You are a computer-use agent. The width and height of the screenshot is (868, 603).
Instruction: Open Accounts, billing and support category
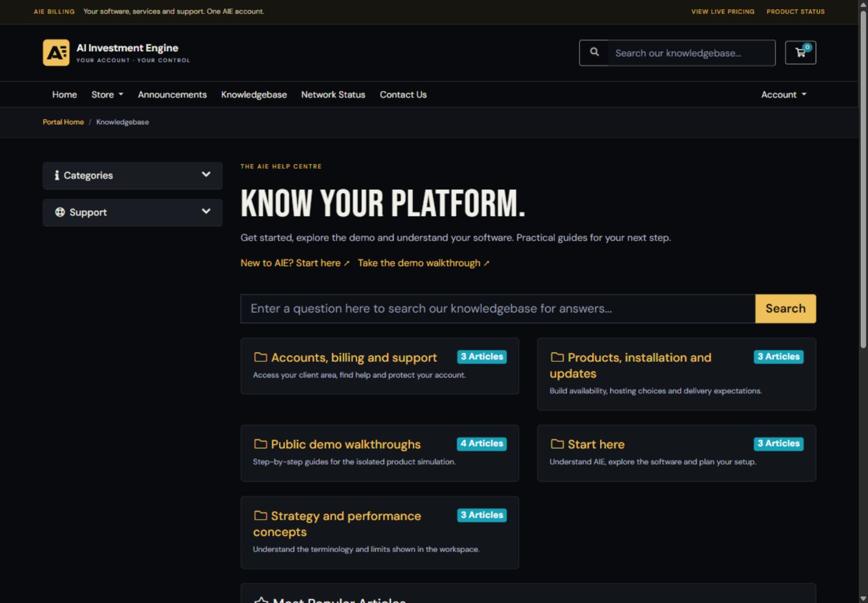[x=354, y=358]
